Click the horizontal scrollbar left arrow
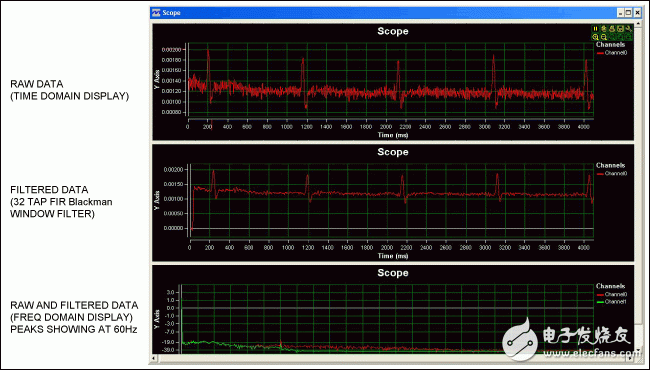This screenshot has width=650, height=370. click(x=154, y=358)
